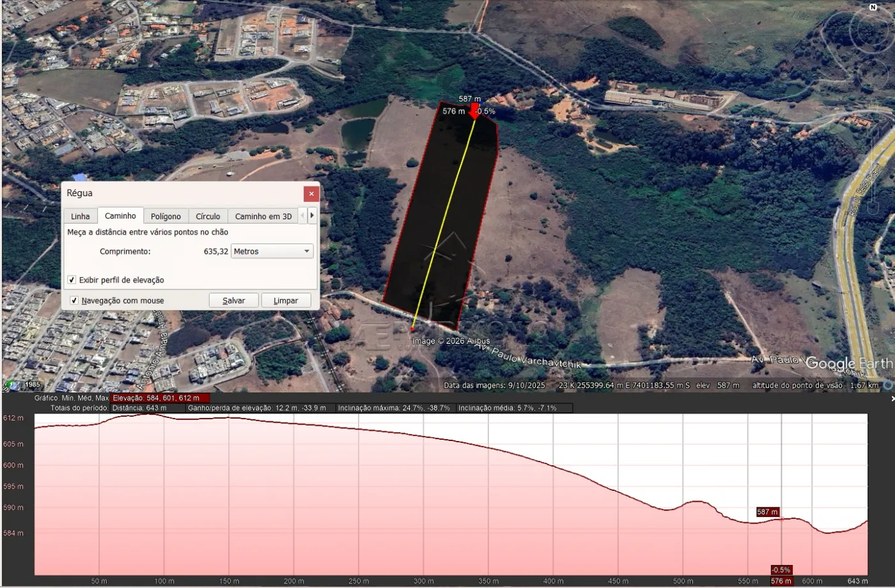Click Inclinação média 5.7%, -7.1% value
Screen dimensions: 895x588
pyautogui.click(x=515, y=408)
